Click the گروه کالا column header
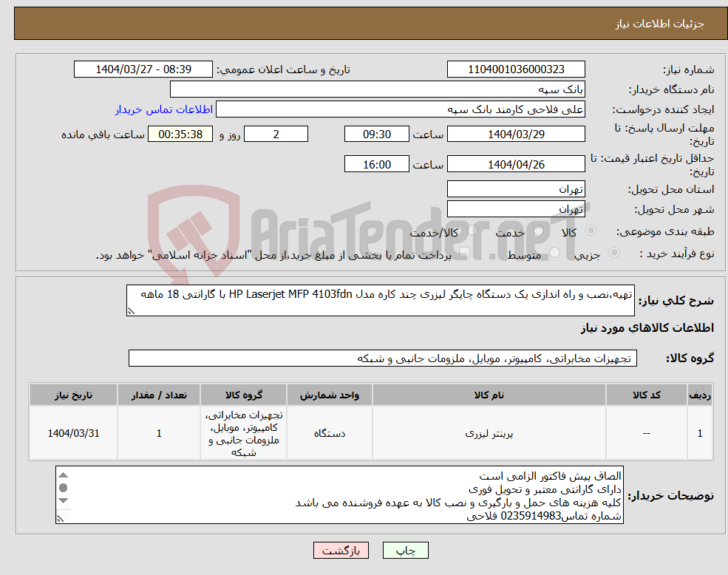 click(x=243, y=395)
